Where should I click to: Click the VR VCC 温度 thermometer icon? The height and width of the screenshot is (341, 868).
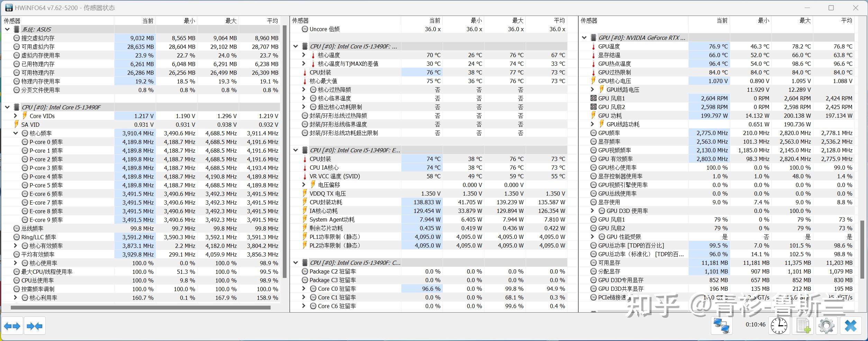[305, 176]
